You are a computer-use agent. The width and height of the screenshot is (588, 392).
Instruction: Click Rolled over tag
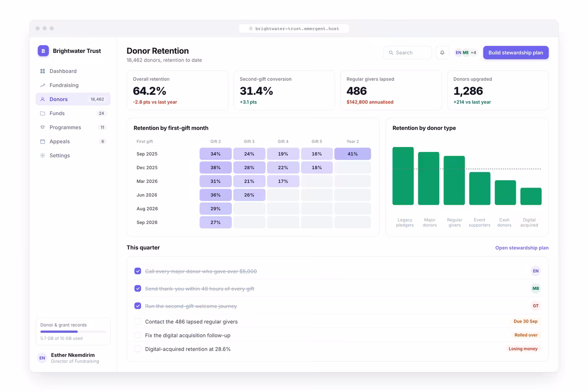(x=526, y=335)
